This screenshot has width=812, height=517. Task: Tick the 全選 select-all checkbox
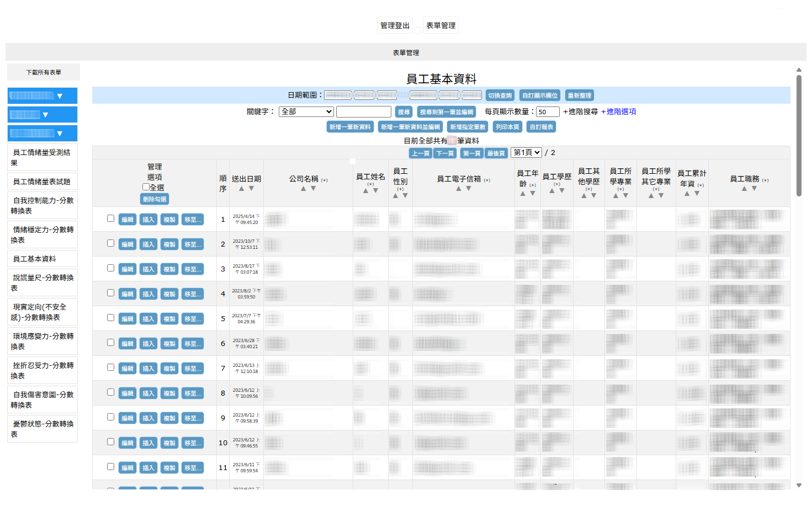[146, 187]
